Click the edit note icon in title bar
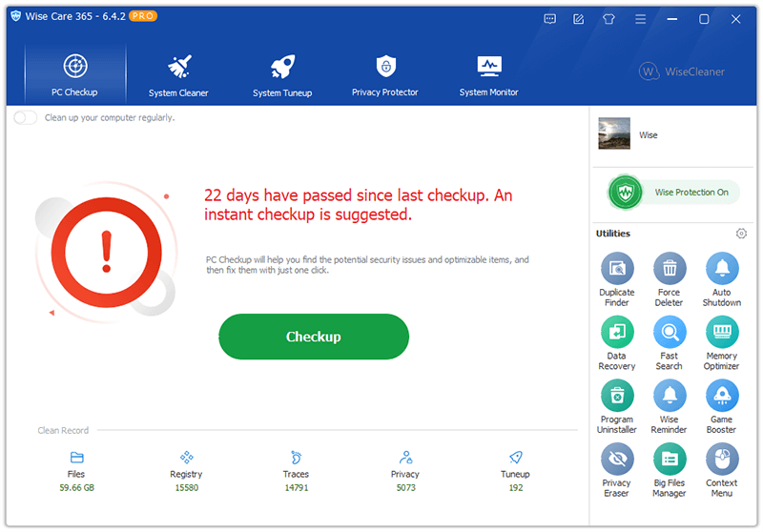The width and height of the screenshot is (763, 532). (579, 19)
